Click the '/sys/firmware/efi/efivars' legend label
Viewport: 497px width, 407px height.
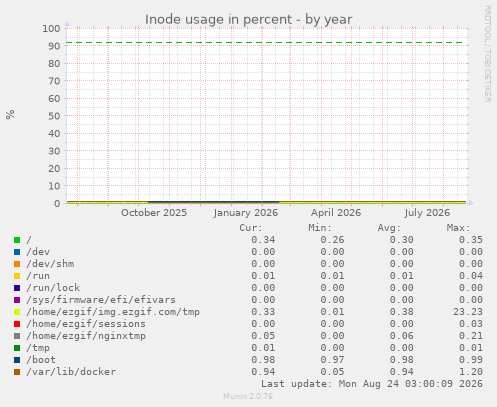[x=101, y=300]
